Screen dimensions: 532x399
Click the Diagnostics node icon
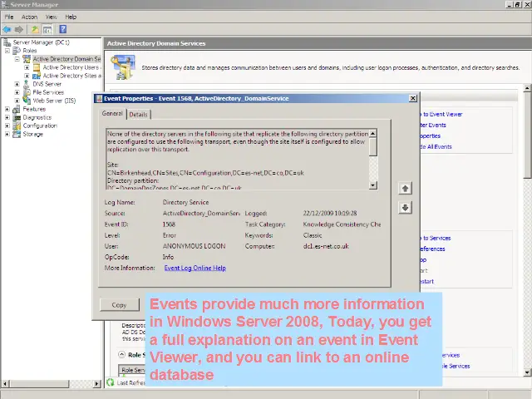17,117
